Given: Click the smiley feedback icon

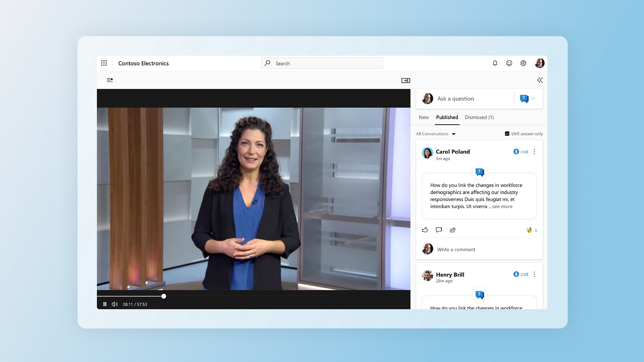Looking at the screenshot, I should tap(509, 63).
